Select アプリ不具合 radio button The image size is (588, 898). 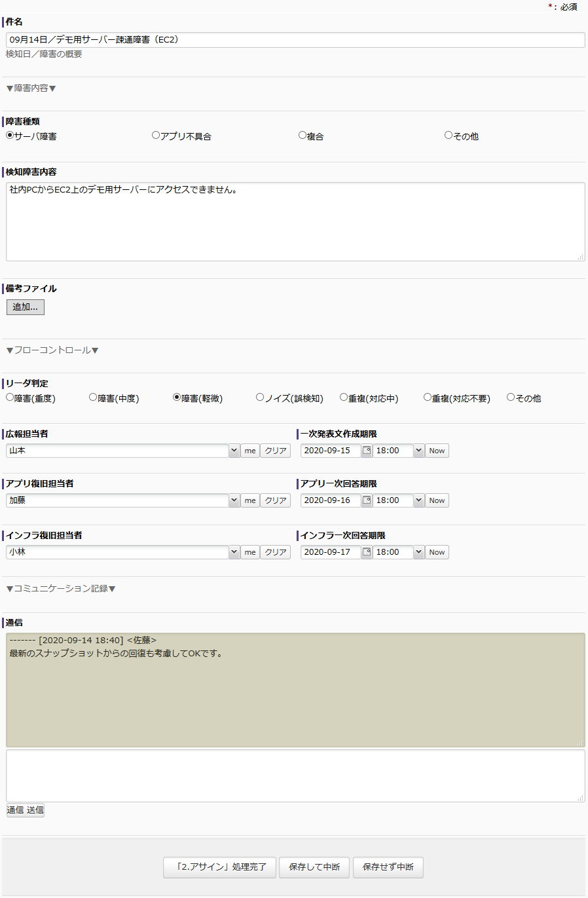(156, 136)
